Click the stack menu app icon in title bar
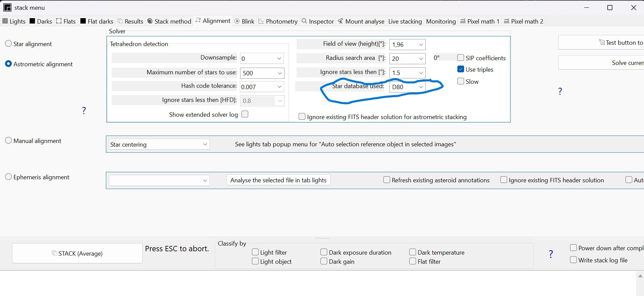Image resolution: width=644 pixels, height=296 pixels. click(7, 7)
